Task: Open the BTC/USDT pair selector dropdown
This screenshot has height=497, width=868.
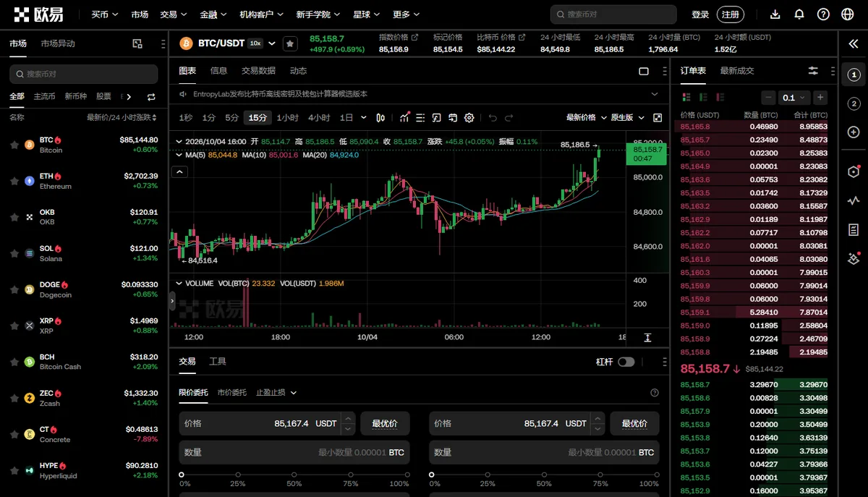Action: tap(272, 43)
